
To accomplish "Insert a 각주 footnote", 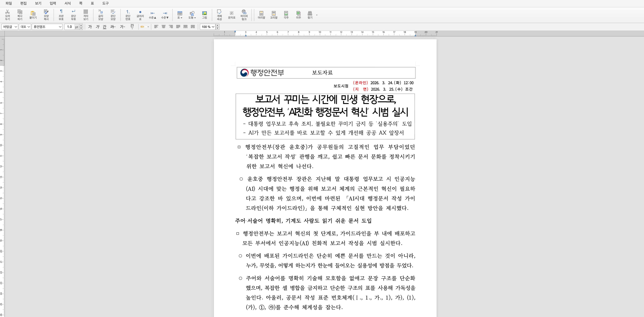I will pos(286,15).
